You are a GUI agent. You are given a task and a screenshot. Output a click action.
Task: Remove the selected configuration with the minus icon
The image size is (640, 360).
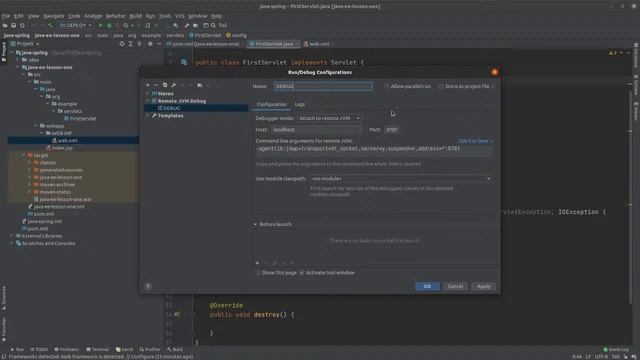click(x=156, y=85)
